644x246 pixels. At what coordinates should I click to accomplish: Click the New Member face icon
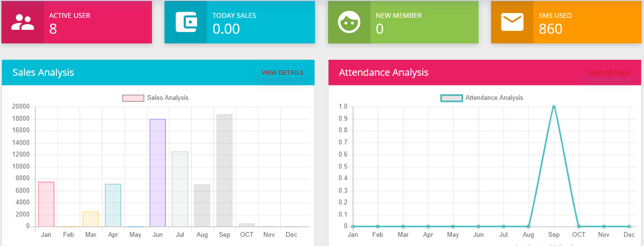pos(349,22)
